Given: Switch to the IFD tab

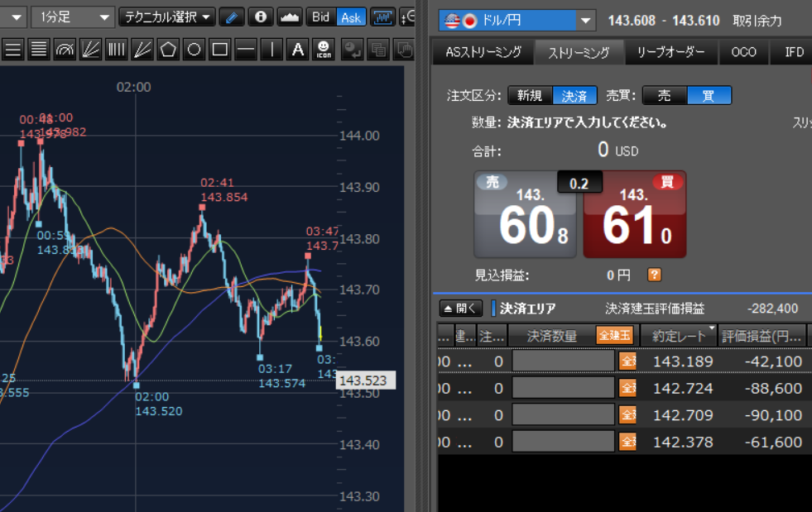Looking at the screenshot, I should [791, 52].
